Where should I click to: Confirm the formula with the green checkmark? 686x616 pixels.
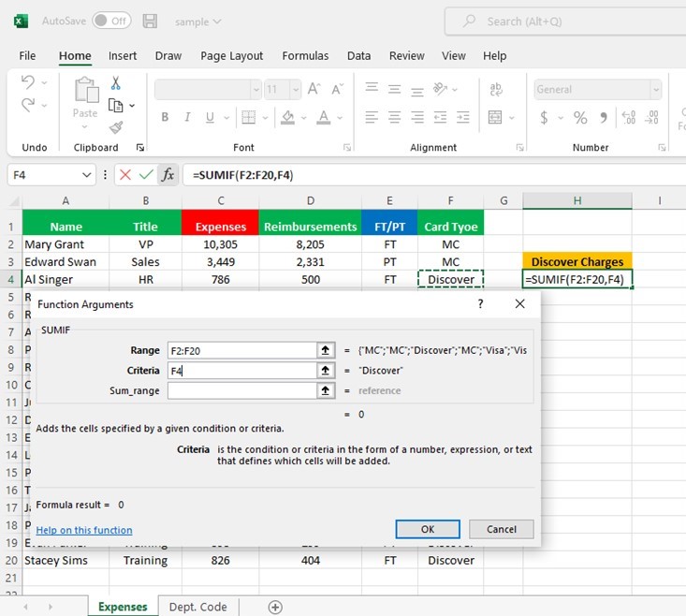[146, 175]
